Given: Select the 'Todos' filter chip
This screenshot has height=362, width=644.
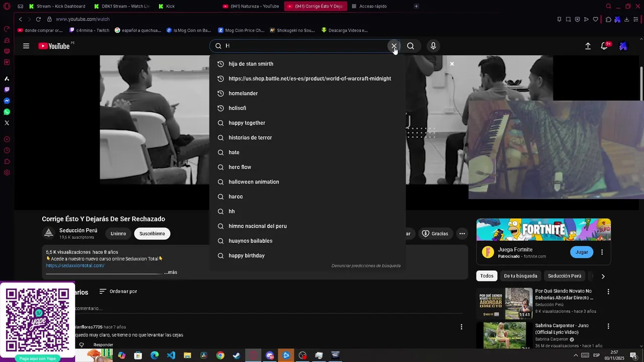Looking at the screenshot, I should 487,276.
